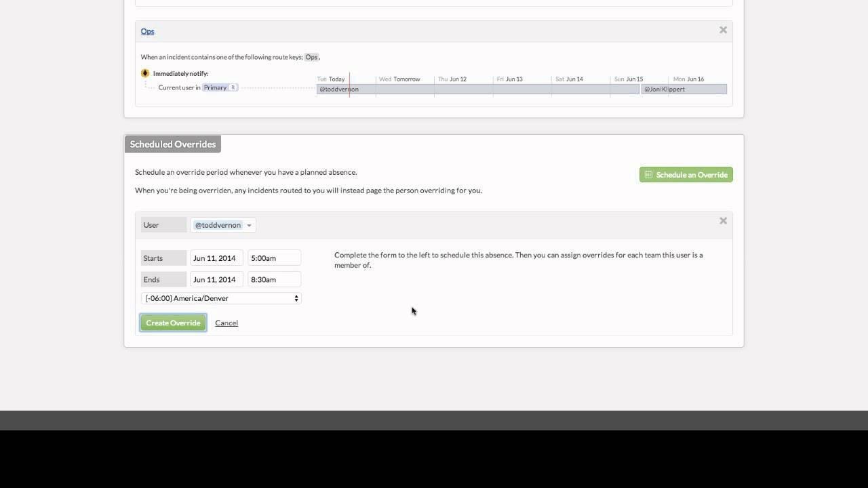Edit the Starts date field

click(x=216, y=258)
